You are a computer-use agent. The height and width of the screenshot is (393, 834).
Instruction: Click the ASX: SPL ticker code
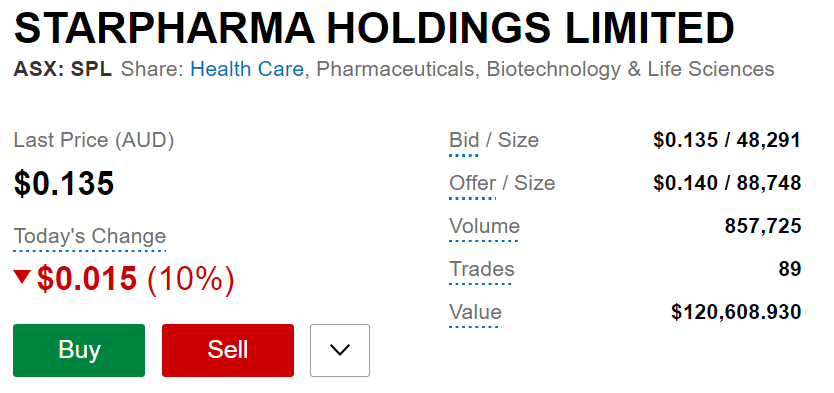tap(63, 69)
